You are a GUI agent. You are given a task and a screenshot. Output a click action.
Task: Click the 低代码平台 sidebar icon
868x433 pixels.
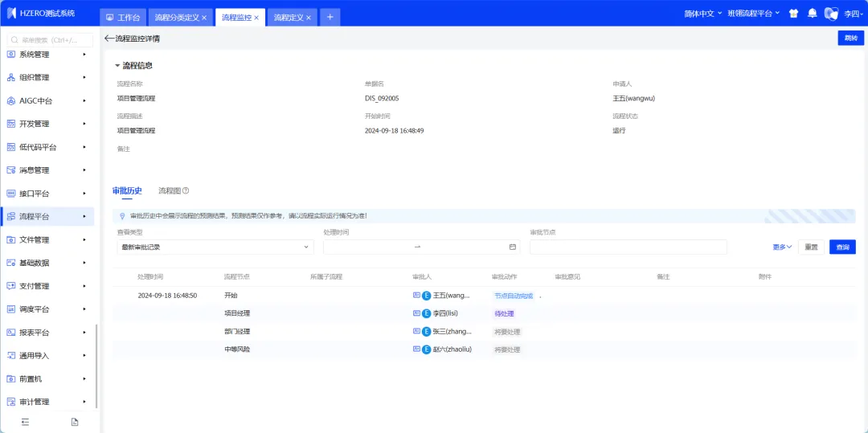[10, 147]
